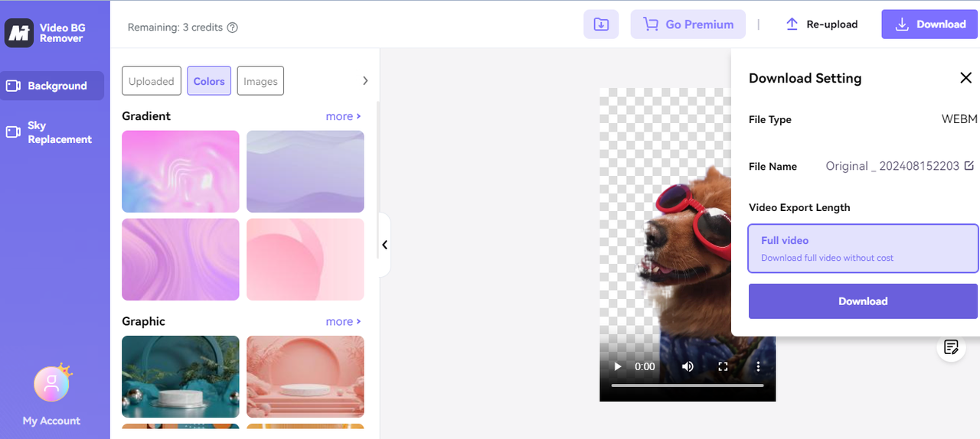Viewport: 980px width, 439px height.
Task: Show more tabs with the right chevron
Action: tap(365, 81)
